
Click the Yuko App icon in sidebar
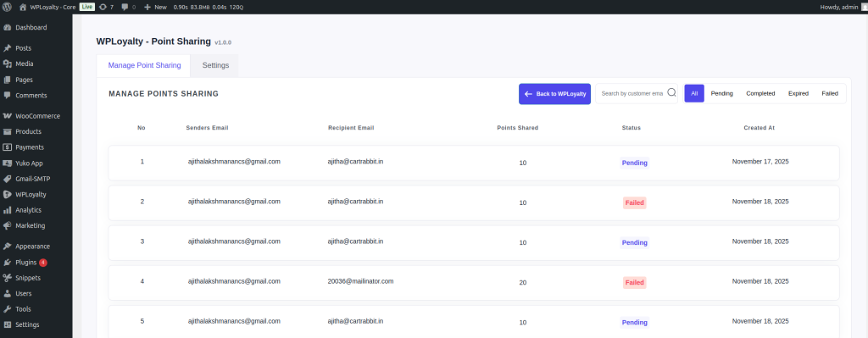7,163
